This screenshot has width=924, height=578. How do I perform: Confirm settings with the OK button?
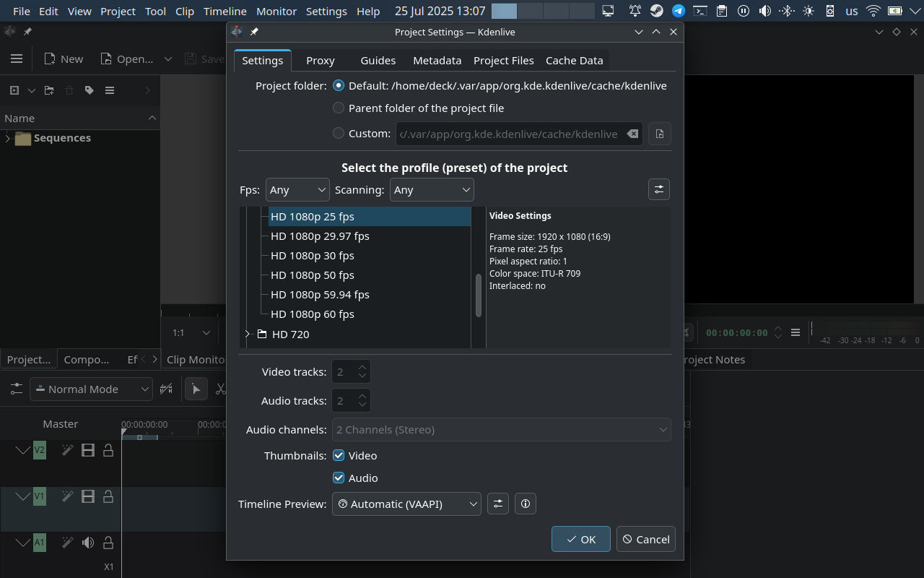click(580, 539)
